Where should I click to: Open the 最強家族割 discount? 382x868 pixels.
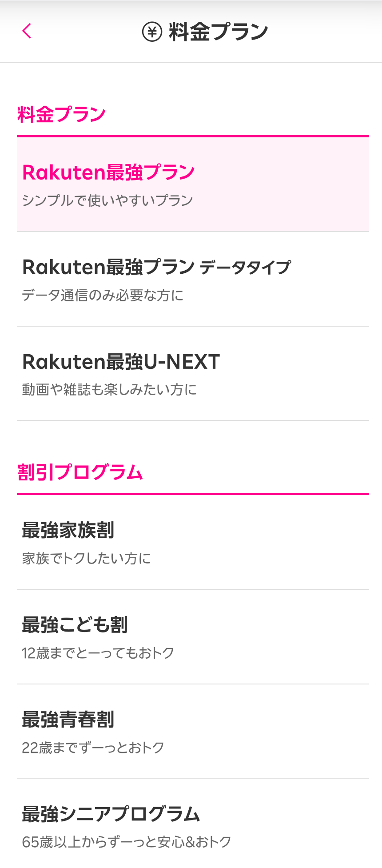point(68,530)
